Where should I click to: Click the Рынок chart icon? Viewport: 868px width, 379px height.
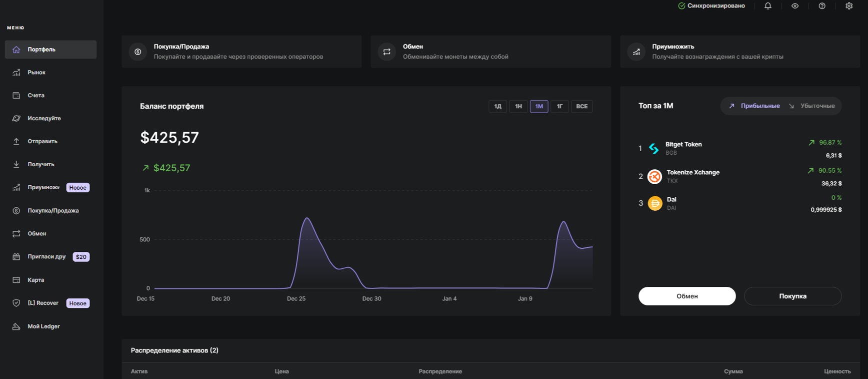[16, 73]
